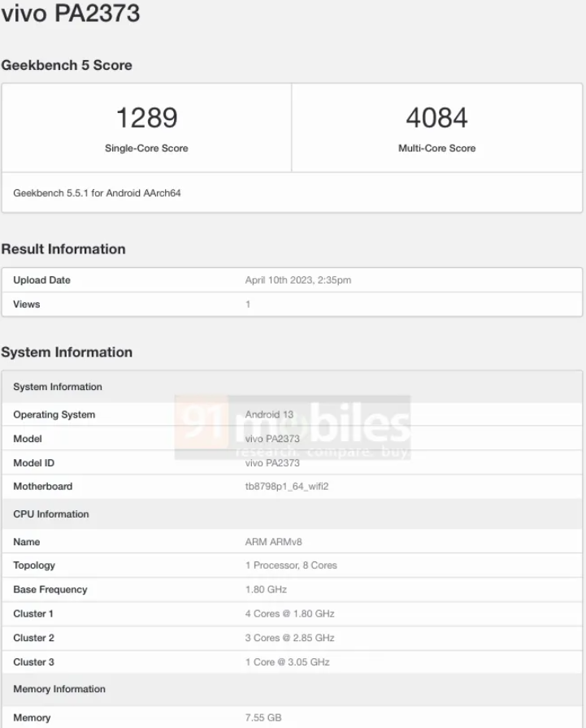The image size is (586, 728).
Task: Click the Topology value 1 Processor, 8 Cores
Action: (291, 565)
